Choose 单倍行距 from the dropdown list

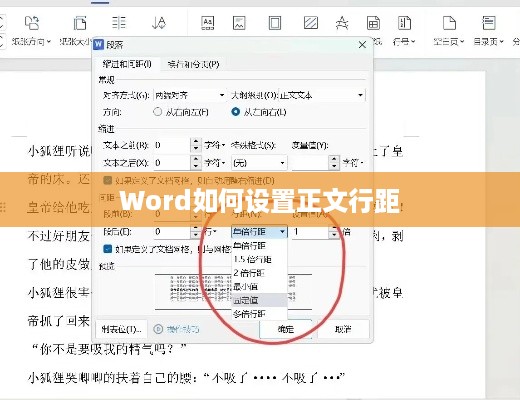[x=259, y=246]
